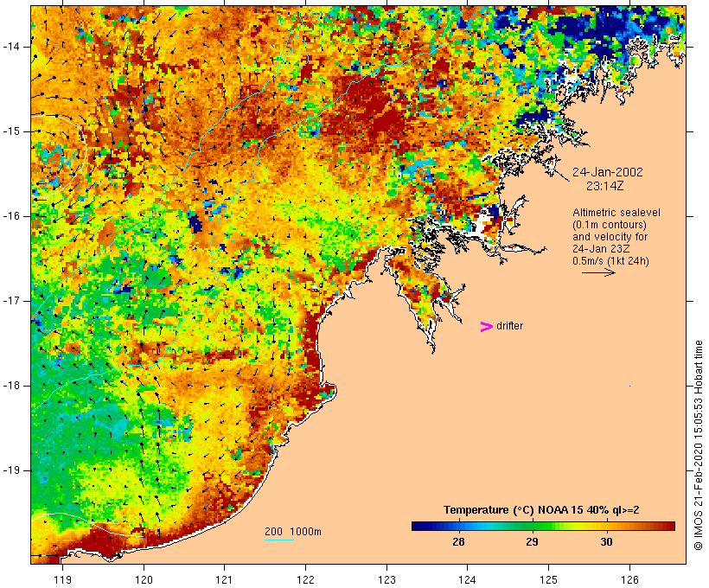
Task: Click the longitude label '121'
Action: [x=224, y=580]
